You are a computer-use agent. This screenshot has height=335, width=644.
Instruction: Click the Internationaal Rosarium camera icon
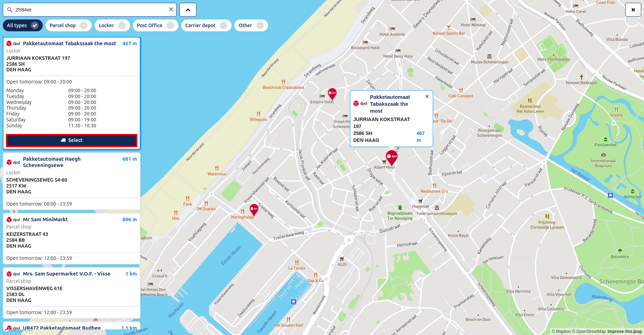pos(603,155)
